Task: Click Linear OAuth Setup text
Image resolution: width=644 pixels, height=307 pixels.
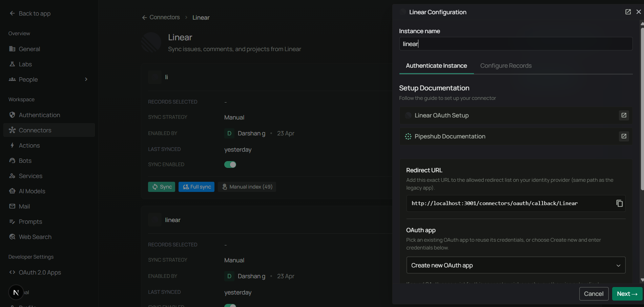Action: click(442, 115)
